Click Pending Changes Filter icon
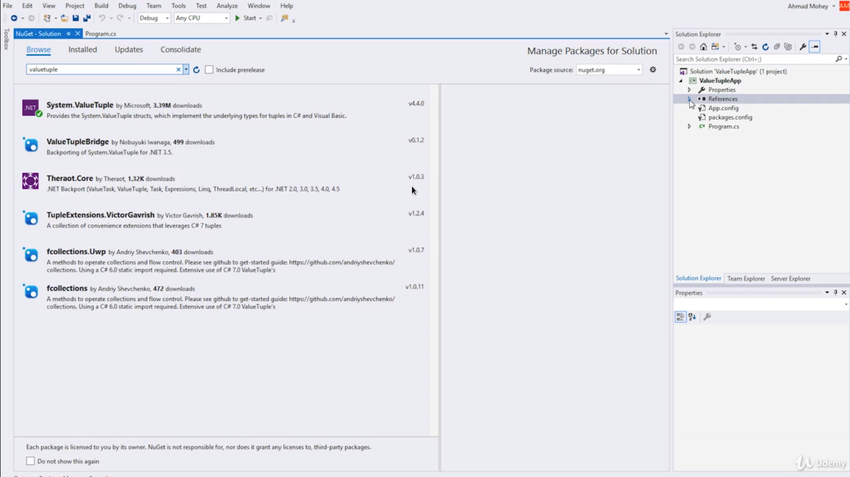The height and width of the screenshot is (477, 850). [x=738, y=47]
